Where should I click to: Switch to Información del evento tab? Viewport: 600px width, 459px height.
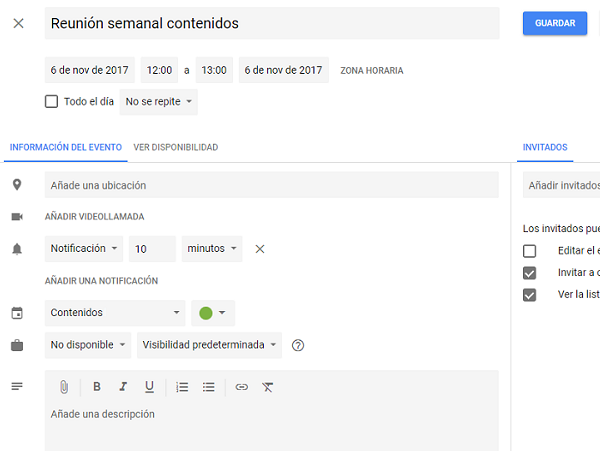(66, 147)
